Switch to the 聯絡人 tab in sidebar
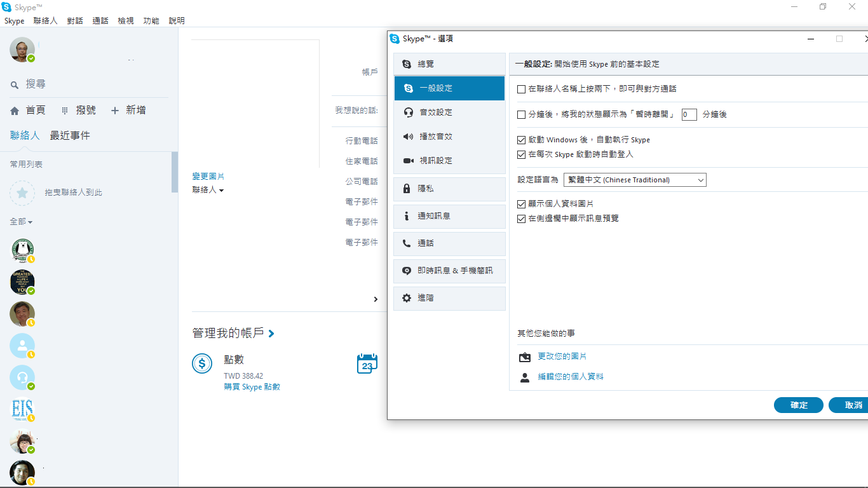The width and height of the screenshot is (868, 488). coord(25,135)
